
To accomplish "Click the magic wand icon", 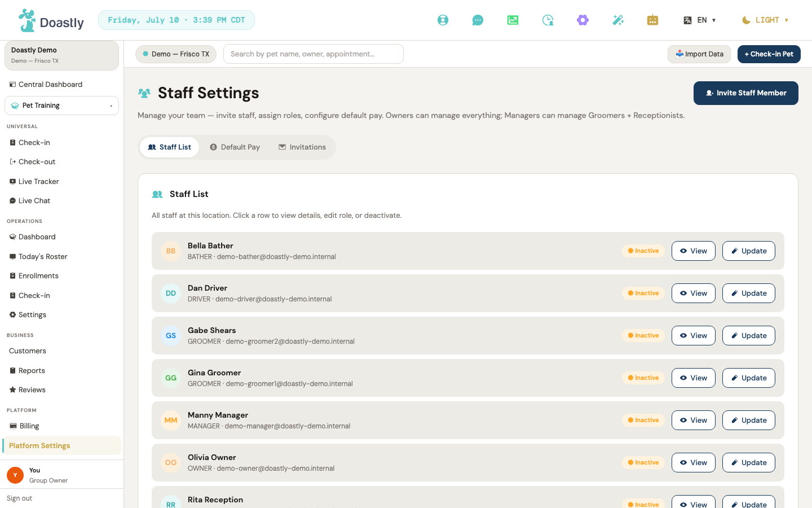I will (618, 20).
